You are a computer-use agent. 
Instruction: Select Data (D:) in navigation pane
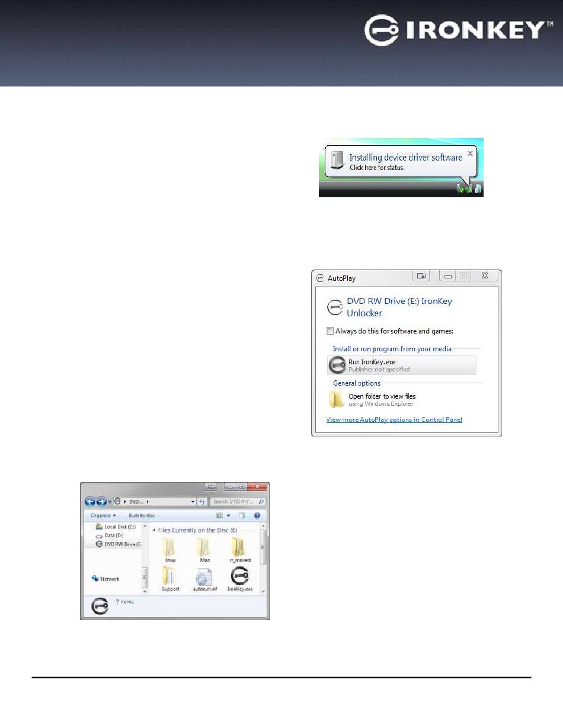click(x=110, y=535)
